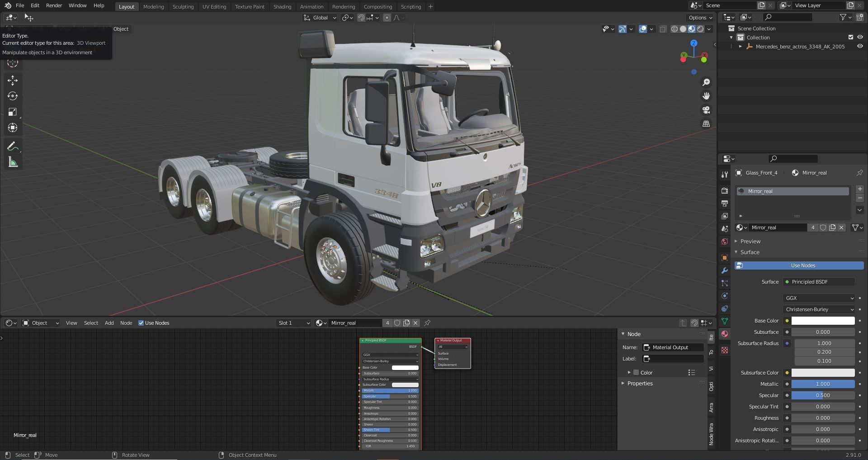Open the GGX distribution dropdown in properties
This screenshot has width=868, height=460.
click(x=819, y=298)
